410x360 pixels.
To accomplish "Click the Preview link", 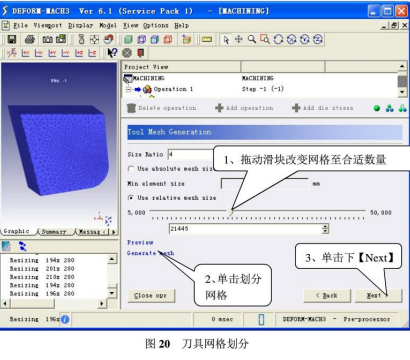I will (140, 242).
